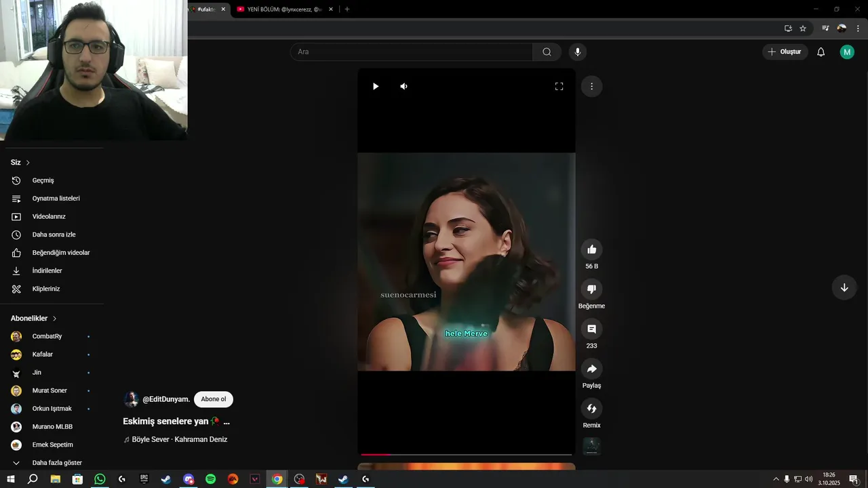Open the Windows notification center
Screen dimensions: 868x488
853,479
